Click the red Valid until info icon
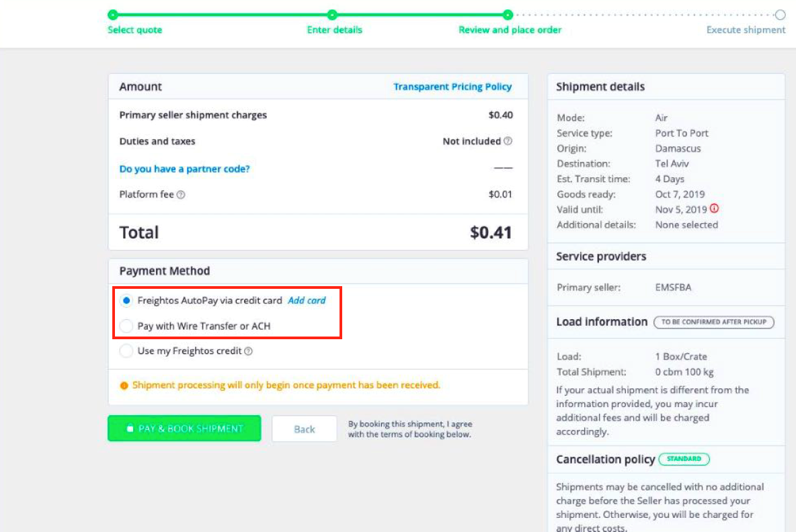The height and width of the screenshot is (532, 796). coord(714,209)
